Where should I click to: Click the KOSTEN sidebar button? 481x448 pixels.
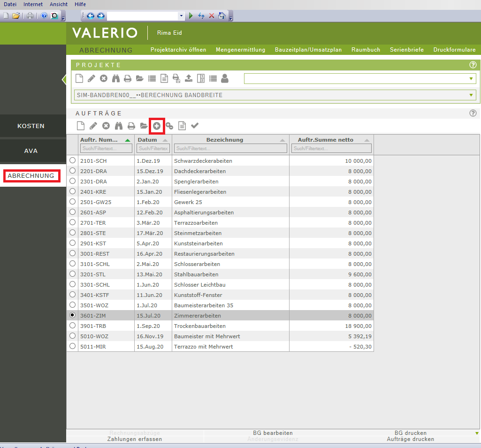tap(31, 126)
